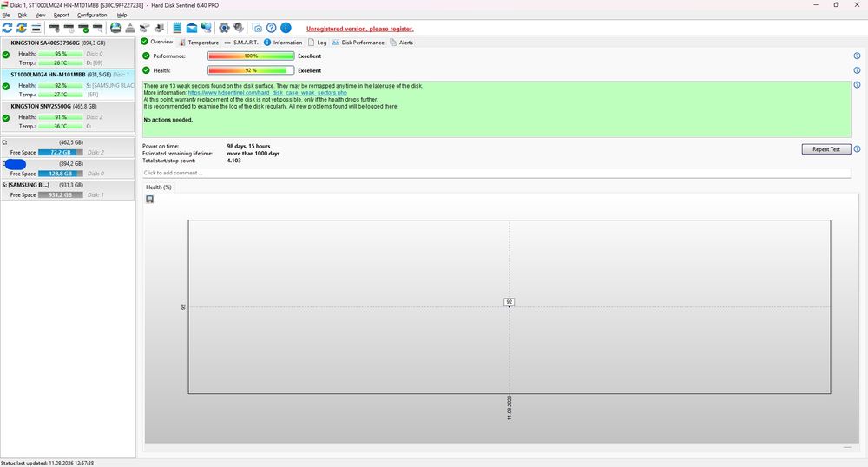Viewport: 868px width, 467px height.
Task: Click the blue Refresh arrows toolbar icon
Action: click(7, 28)
